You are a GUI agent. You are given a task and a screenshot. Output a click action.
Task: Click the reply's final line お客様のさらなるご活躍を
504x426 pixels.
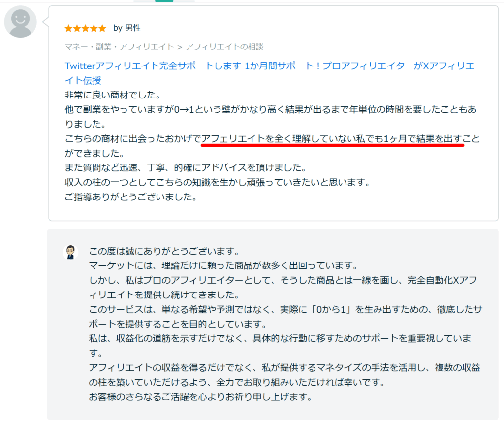click(200, 397)
